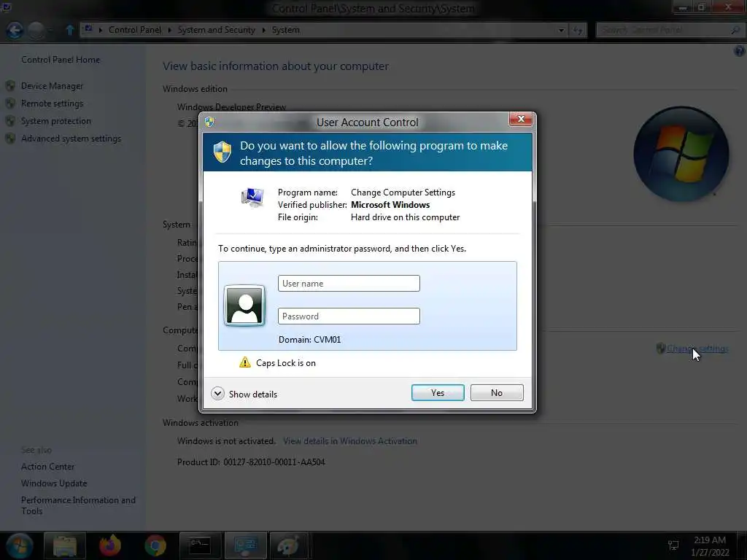The image size is (747, 560).
Task: Click the Up arrow in the navigation bar
Action: click(69, 30)
